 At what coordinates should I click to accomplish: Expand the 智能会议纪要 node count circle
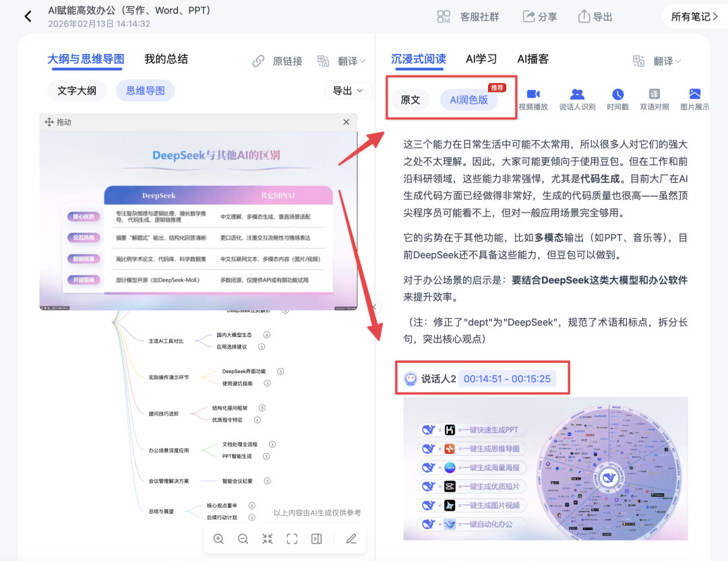268,481
